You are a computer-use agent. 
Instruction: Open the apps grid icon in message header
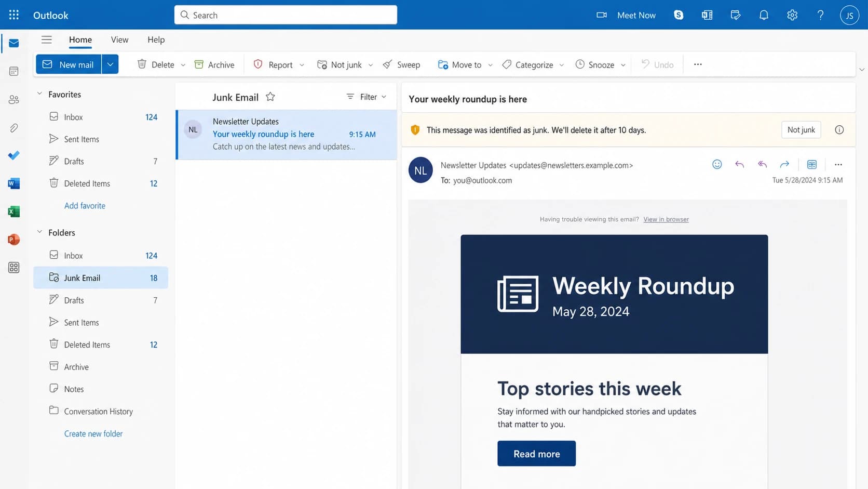coord(812,164)
